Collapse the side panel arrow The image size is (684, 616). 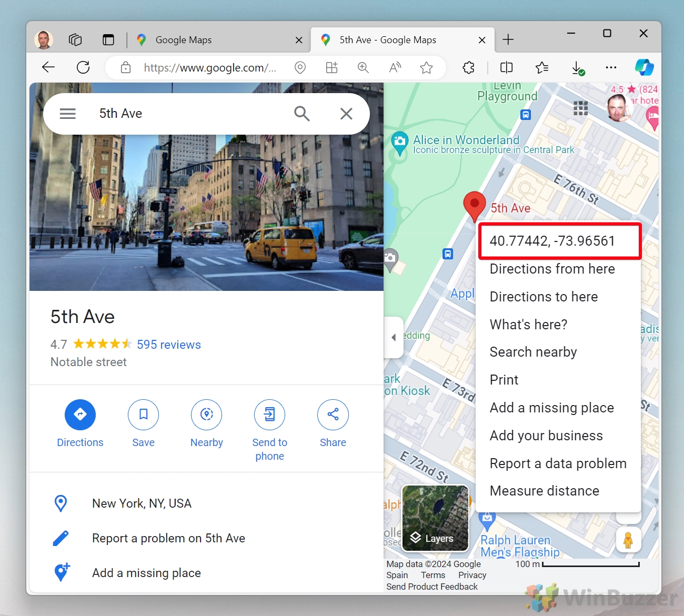pyautogui.click(x=394, y=338)
